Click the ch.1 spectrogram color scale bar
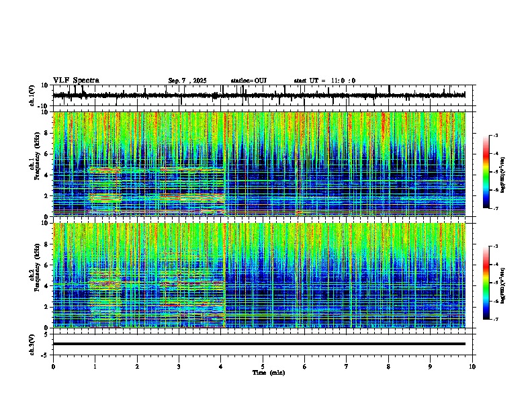Screen dimensions: 532x411 486,172
